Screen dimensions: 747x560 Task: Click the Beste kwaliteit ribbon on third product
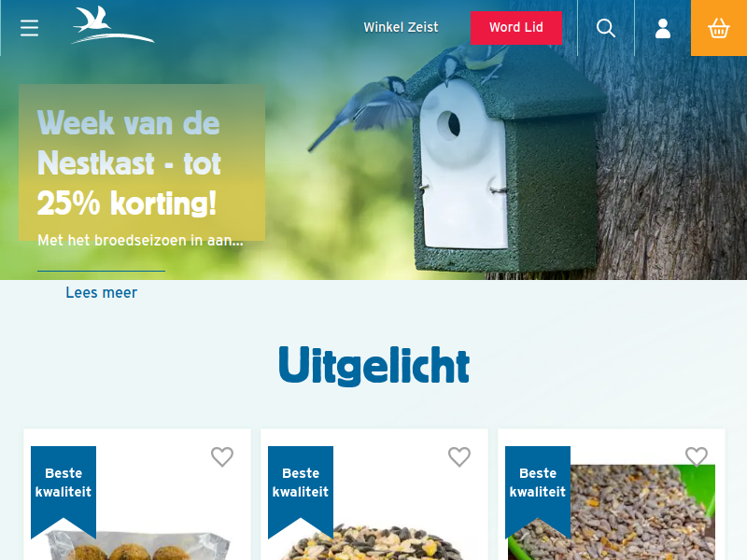point(538,483)
